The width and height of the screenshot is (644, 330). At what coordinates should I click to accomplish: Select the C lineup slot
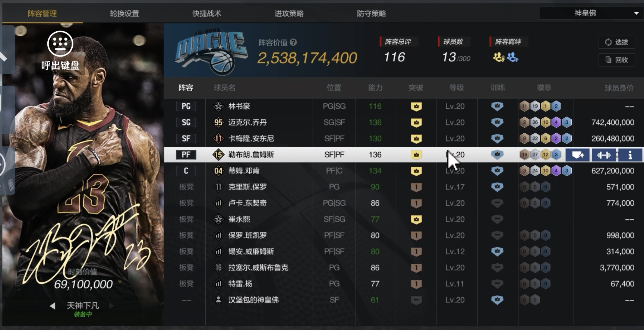coord(186,171)
